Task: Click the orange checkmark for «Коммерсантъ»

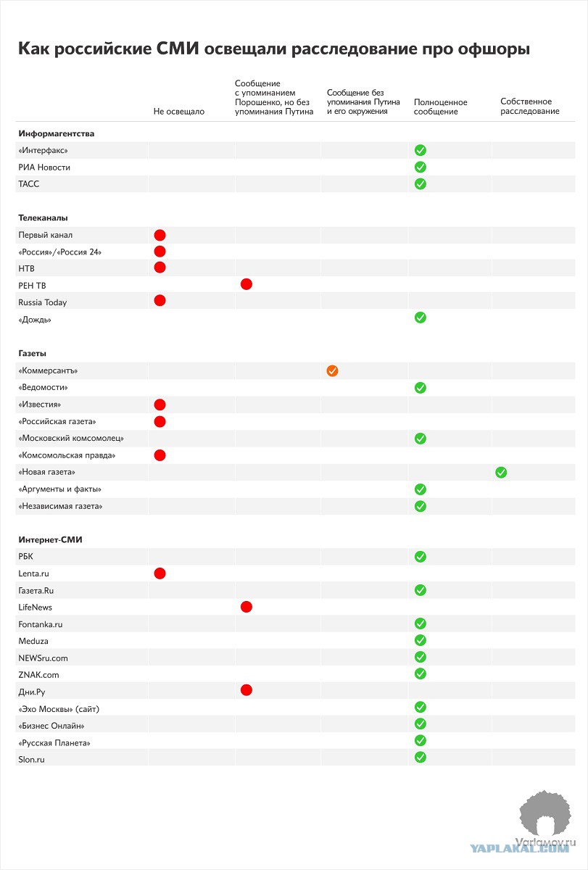Action: [333, 370]
